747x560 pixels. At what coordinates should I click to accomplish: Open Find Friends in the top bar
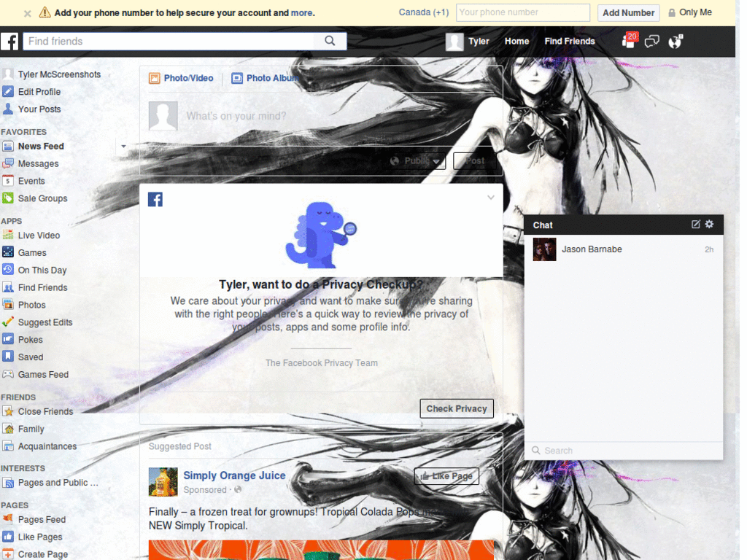(570, 42)
